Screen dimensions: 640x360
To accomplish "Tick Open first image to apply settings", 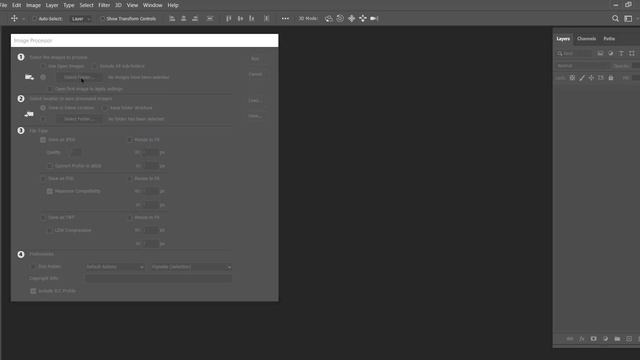I will tap(50, 89).
